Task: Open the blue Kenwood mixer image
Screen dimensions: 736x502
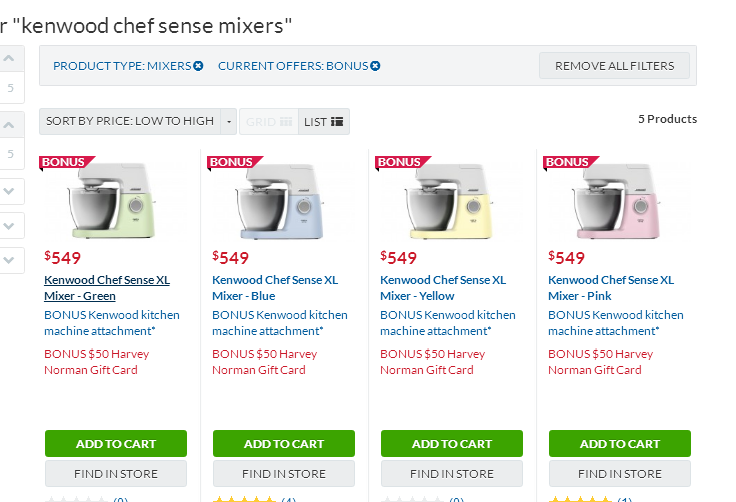Action: (283, 200)
